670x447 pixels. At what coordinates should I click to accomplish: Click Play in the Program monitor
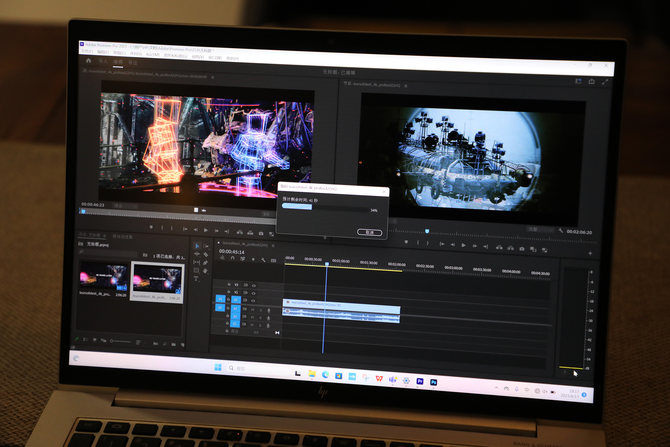pyautogui.click(x=464, y=245)
